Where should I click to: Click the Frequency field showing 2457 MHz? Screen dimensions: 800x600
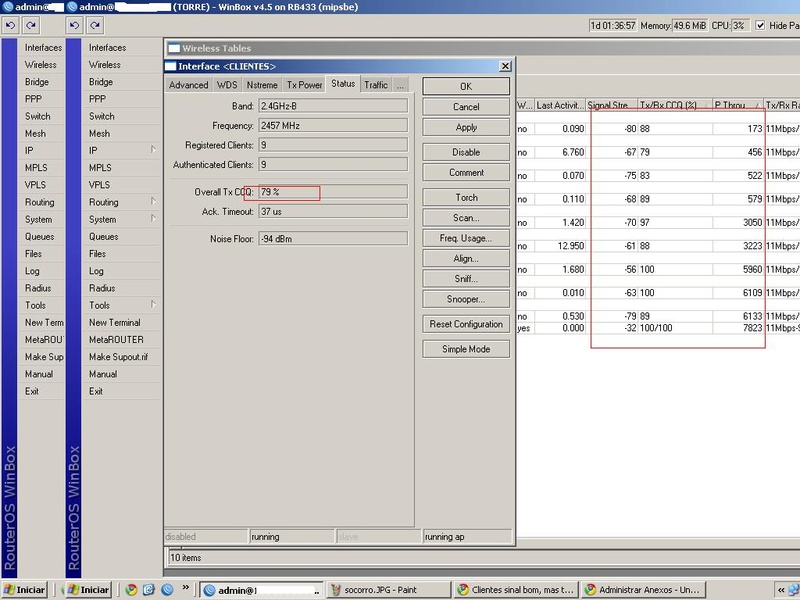click(332, 126)
